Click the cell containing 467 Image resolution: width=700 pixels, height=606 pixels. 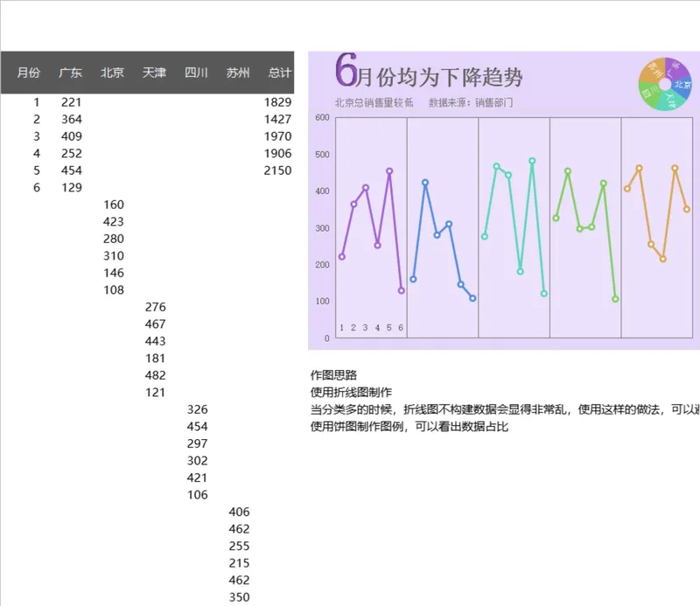click(x=156, y=324)
